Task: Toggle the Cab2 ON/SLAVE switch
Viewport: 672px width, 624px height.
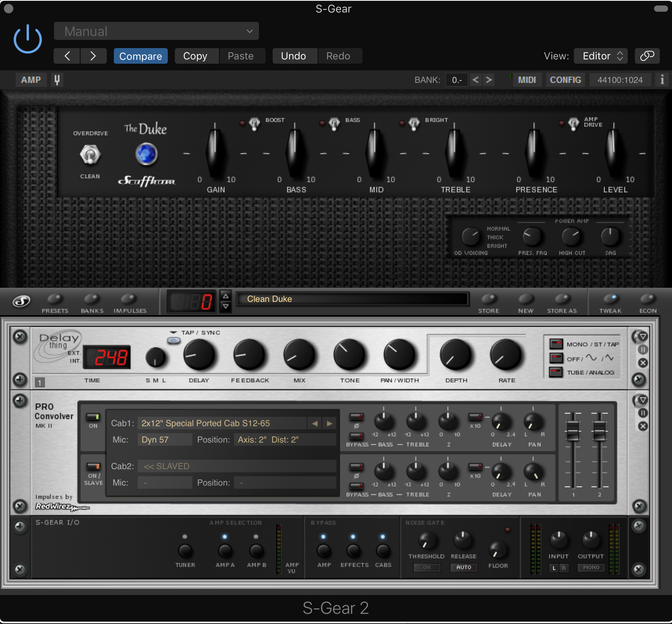Action: [x=93, y=466]
